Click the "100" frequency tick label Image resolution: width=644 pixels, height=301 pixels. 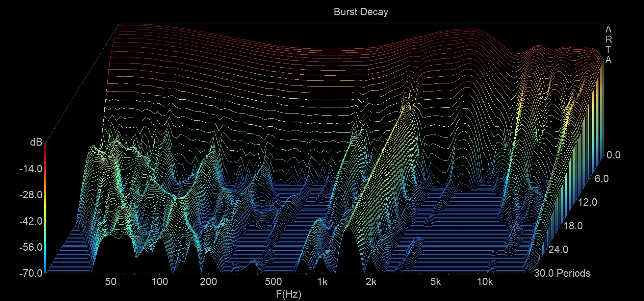click(160, 281)
